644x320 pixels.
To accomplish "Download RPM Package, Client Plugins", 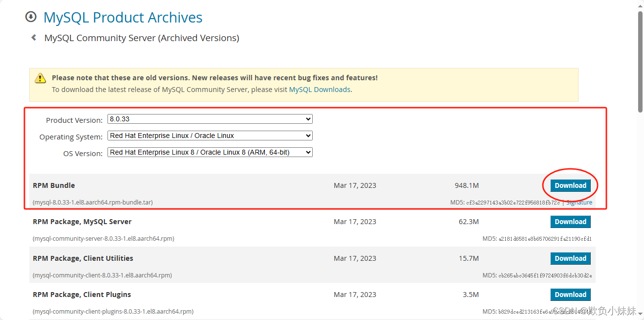I will [x=570, y=295].
